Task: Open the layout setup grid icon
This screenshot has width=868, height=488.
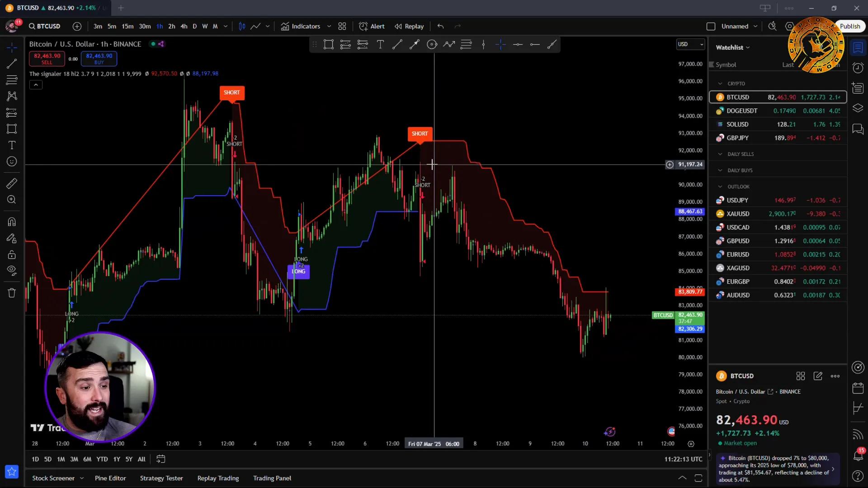Action: point(342,26)
